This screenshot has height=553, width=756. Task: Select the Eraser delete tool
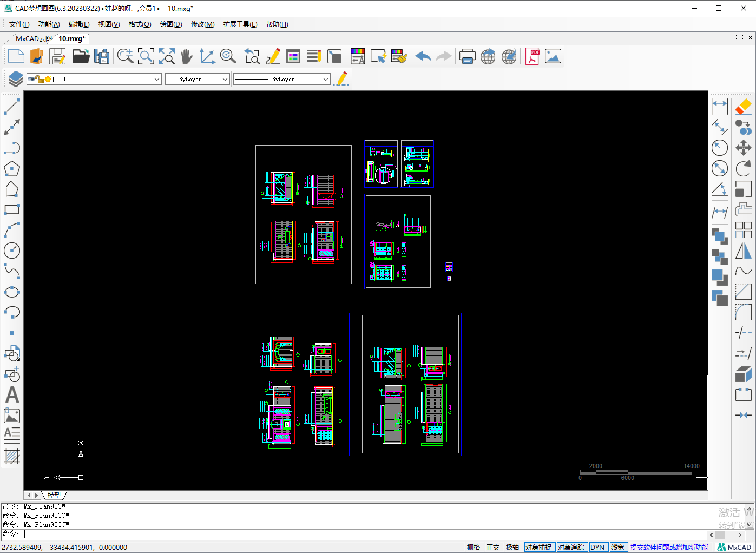point(744,107)
